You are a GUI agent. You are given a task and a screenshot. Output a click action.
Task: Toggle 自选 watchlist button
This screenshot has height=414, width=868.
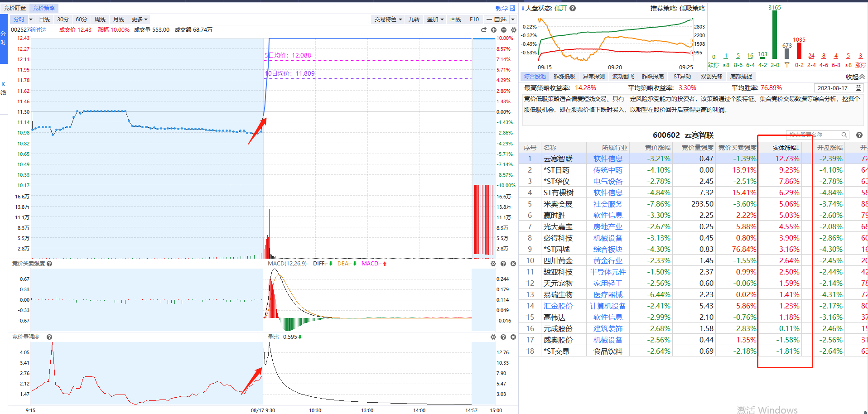click(x=497, y=19)
